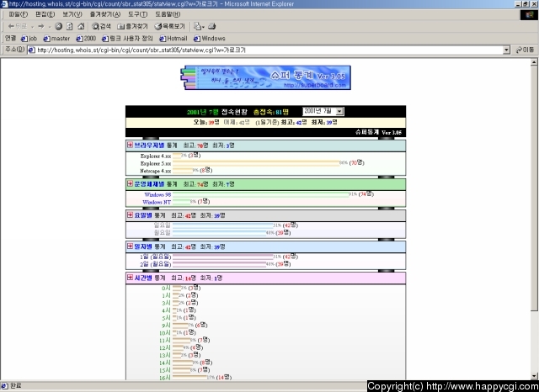Click the 이동 (Go) button
This screenshot has height=392, width=539.
pos(525,50)
